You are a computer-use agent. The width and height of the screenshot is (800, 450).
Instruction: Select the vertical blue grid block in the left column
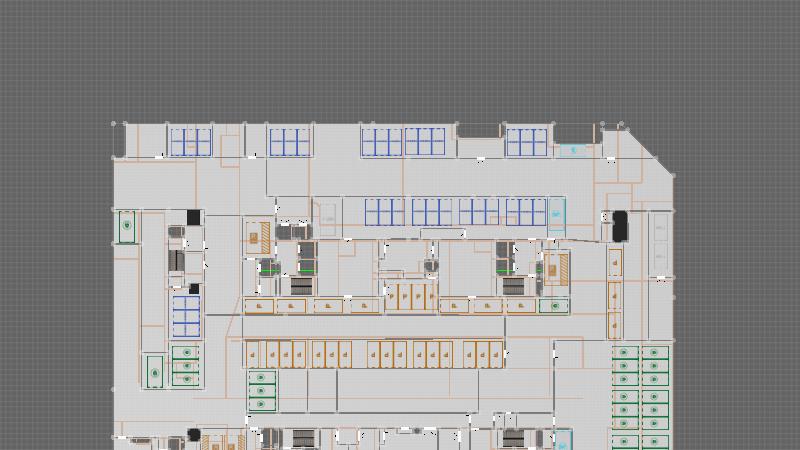click(x=186, y=316)
